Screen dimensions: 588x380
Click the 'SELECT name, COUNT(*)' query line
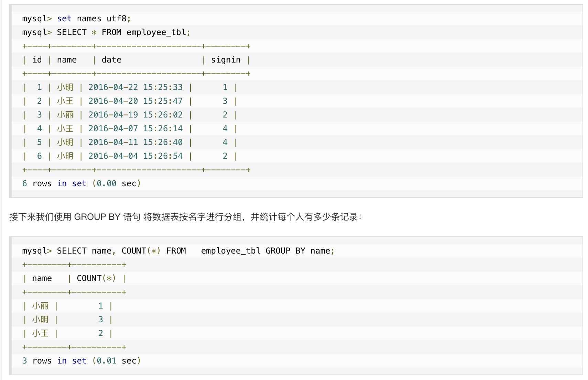click(178, 251)
